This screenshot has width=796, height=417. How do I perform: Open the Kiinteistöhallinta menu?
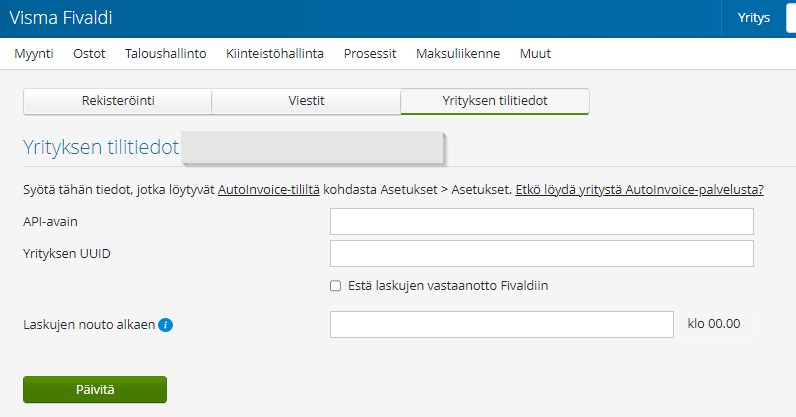pos(275,54)
